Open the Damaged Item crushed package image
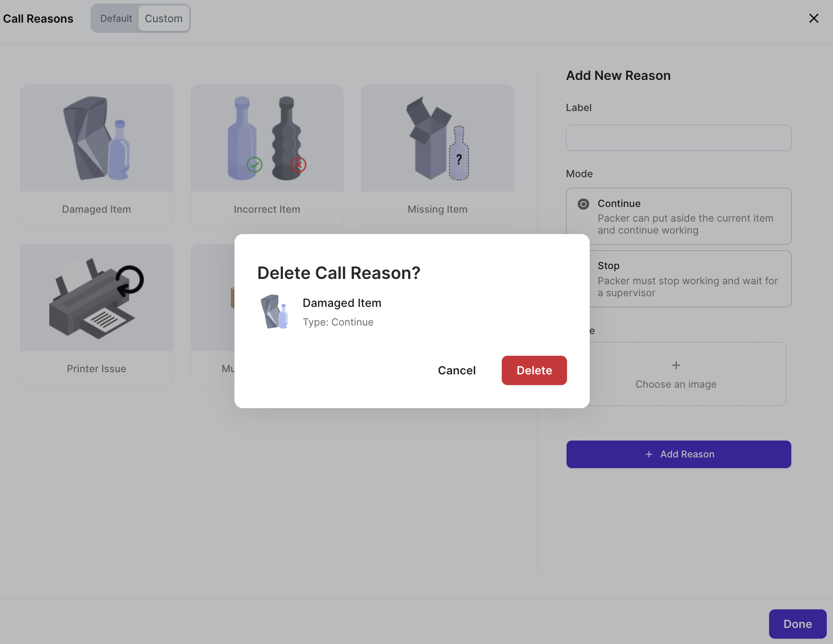 [96, 138]
